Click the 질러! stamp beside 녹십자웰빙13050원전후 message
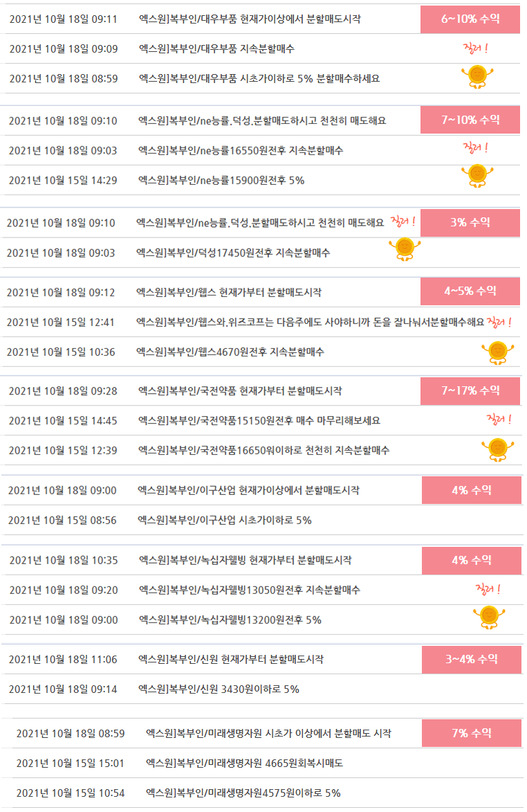The width and height of the screenshot is (527, 812). click(488, 589)
